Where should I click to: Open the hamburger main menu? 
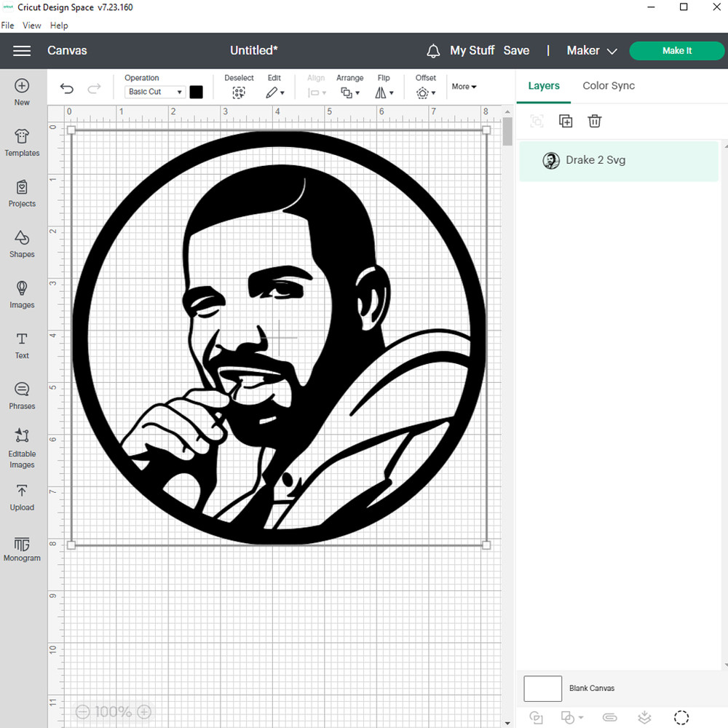pos(22,51)
